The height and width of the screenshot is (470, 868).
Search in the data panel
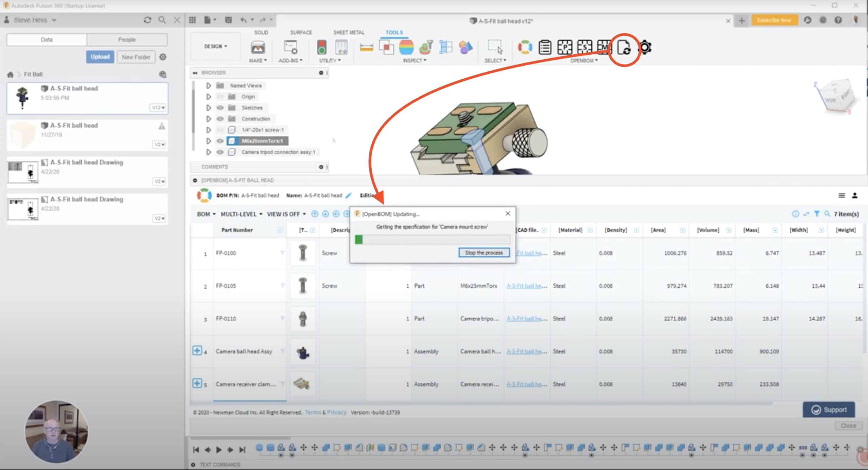click(162, 20)
